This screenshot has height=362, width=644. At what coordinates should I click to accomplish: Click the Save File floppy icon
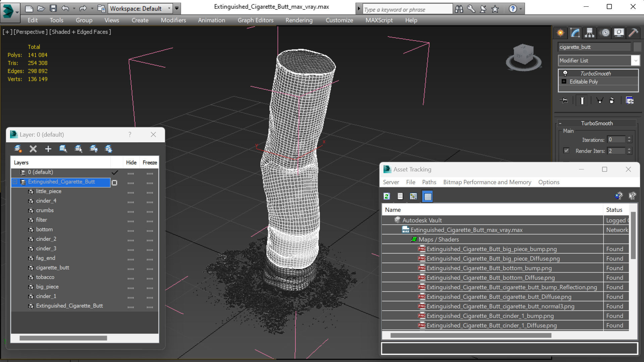53,8
